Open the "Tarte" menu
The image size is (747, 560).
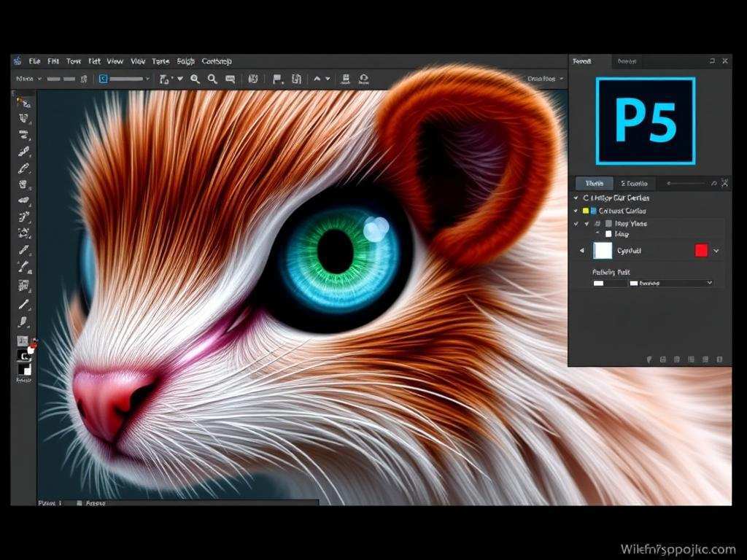coord(160,61)
